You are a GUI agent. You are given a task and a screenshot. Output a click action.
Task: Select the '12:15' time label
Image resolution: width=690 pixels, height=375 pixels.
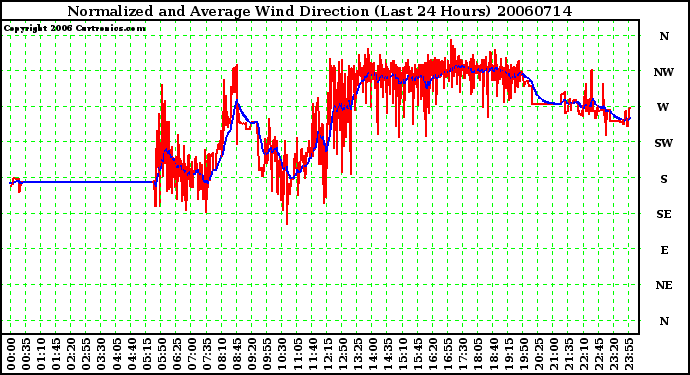[327, 354]
